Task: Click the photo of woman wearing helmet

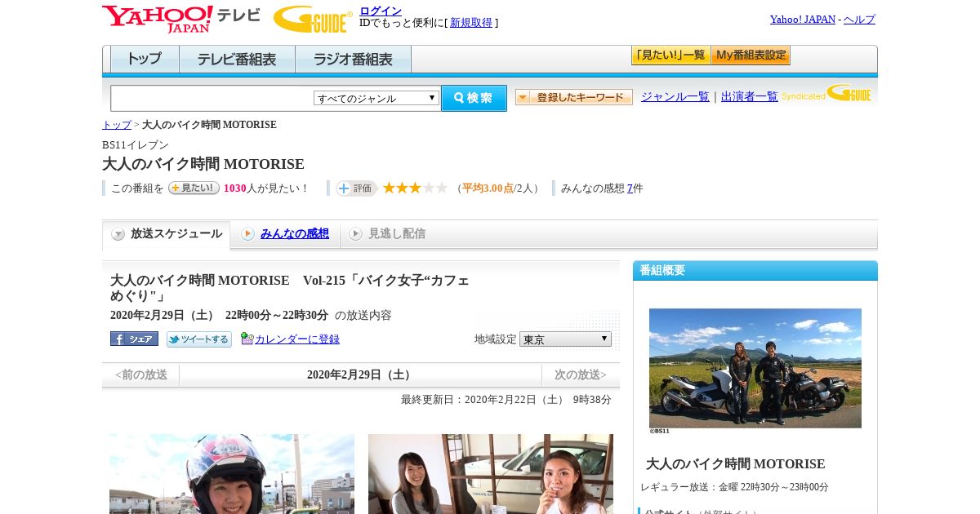Action: [232, 474]
